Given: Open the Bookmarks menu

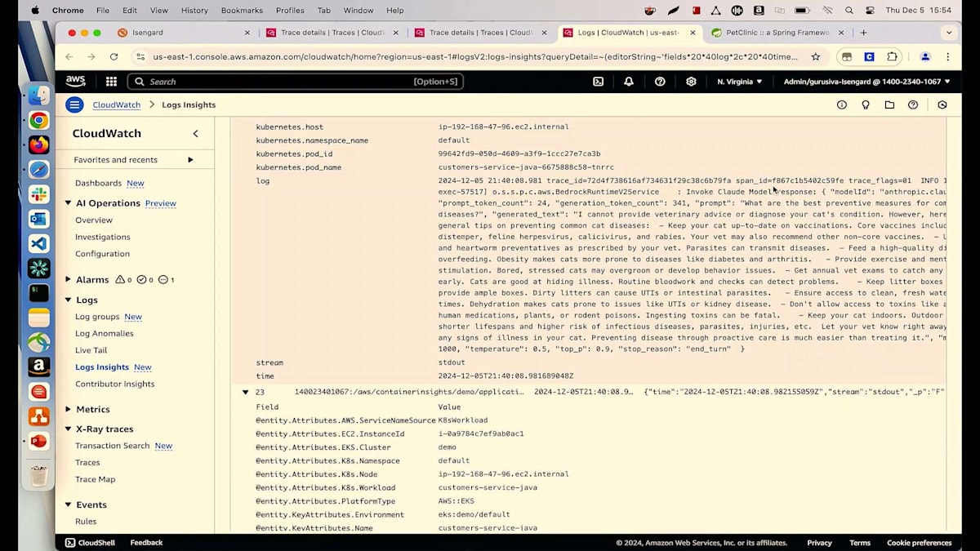Looking at the screenshot, I should (x=242, y=11).
